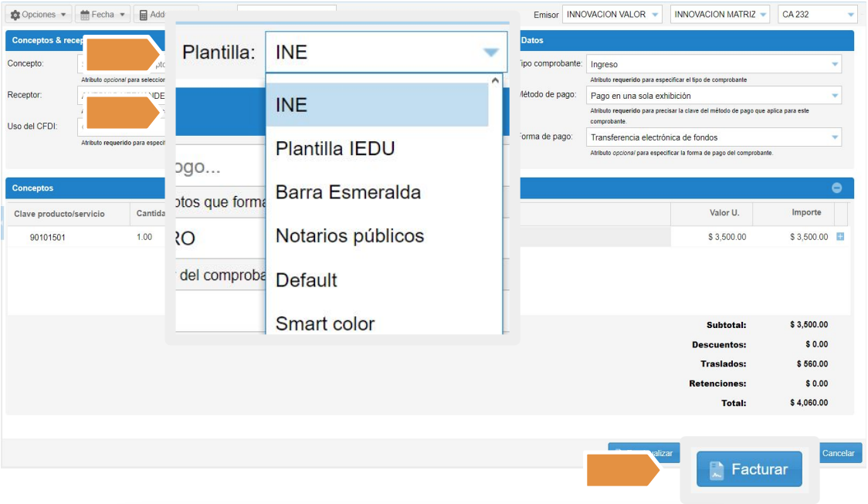Click the Cancelar button
This screenshot has width=868, height=504.
pyautogui.click(x=838, y=453)
